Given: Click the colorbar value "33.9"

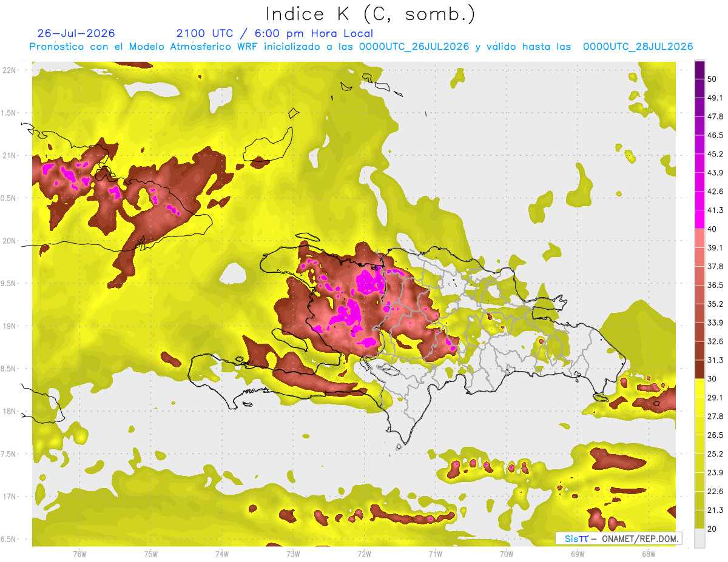Looking at the screenshot, I should (x=715, y=323).
